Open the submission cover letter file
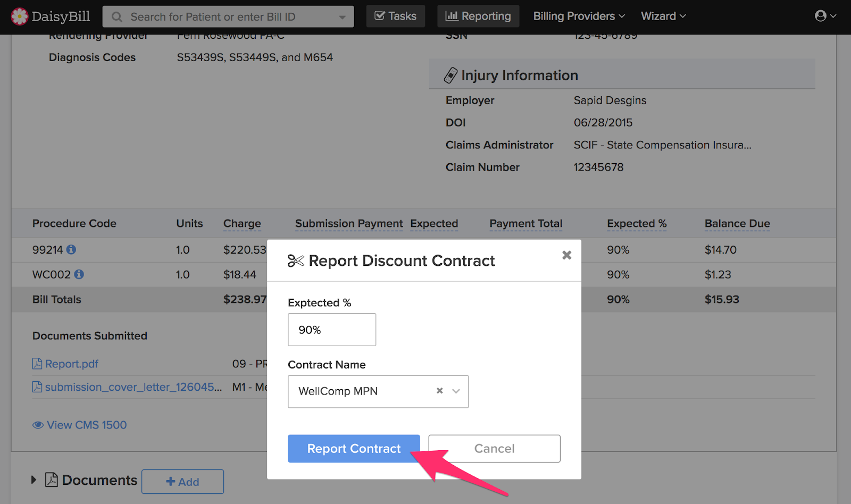Screen dimensions: 851x504 127,387
